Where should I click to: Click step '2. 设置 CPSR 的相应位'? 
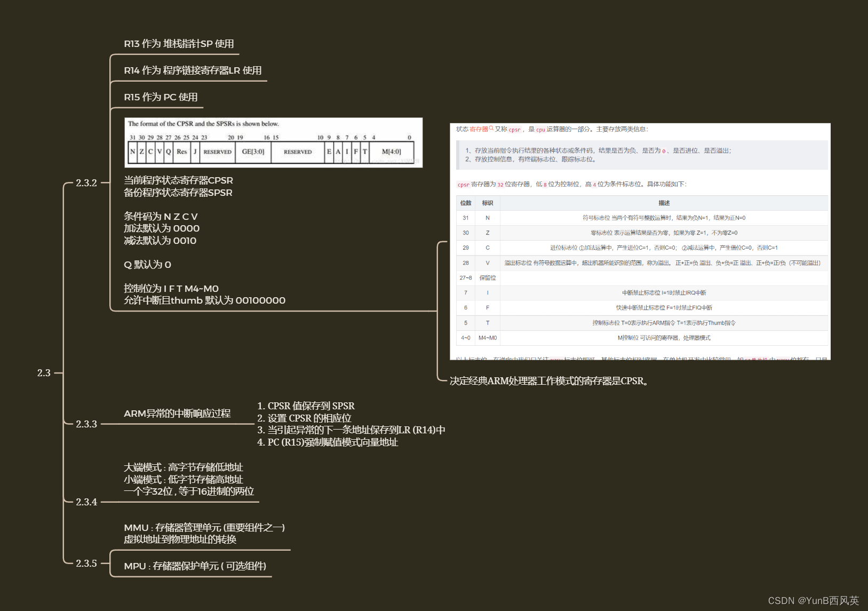[304, 418]
